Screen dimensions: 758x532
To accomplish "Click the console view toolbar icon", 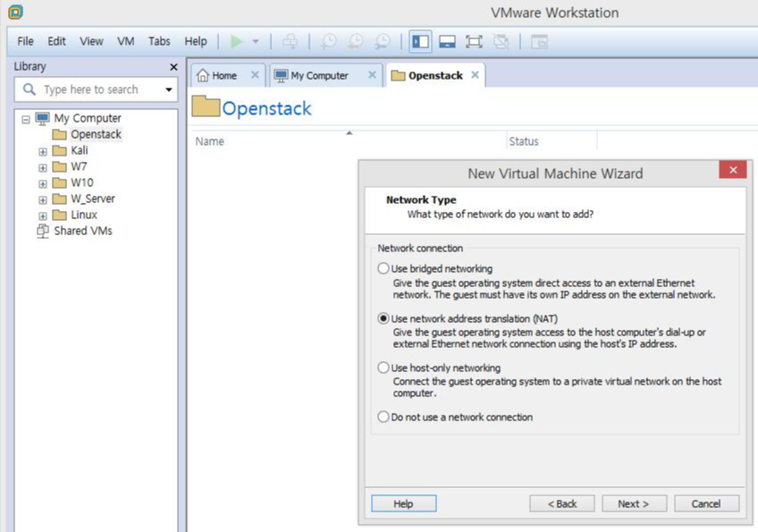I will tap(539, 42).
